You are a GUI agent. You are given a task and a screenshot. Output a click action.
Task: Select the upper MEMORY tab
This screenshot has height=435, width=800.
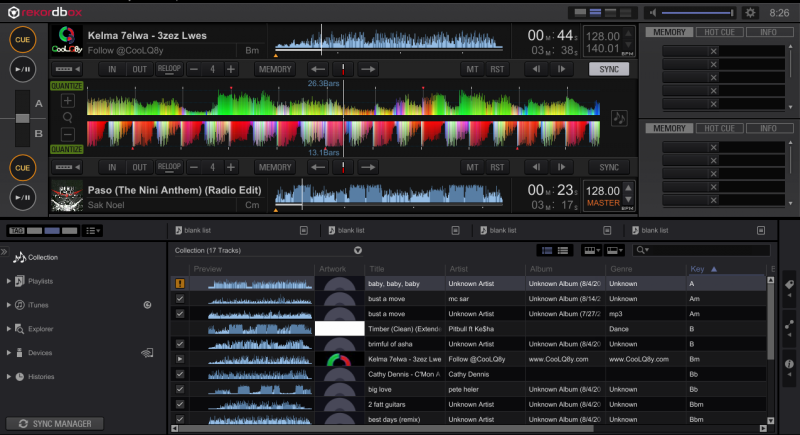click(669, 32)
